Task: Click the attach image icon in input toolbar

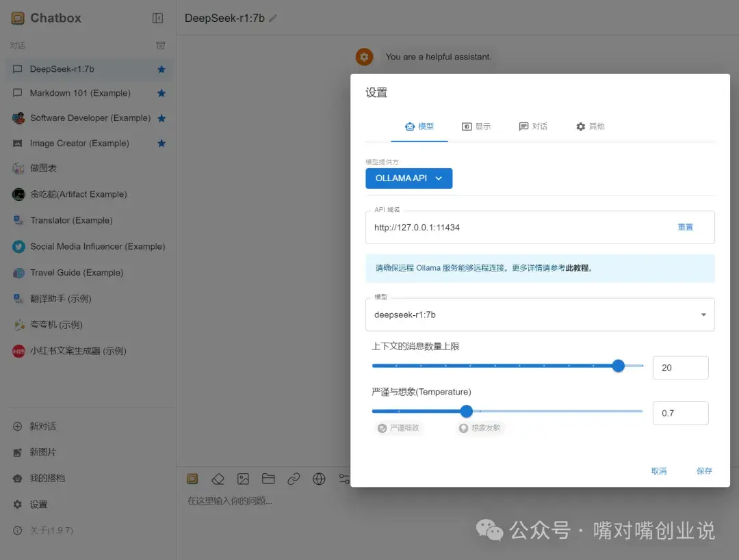Action: tap(243, 479)
